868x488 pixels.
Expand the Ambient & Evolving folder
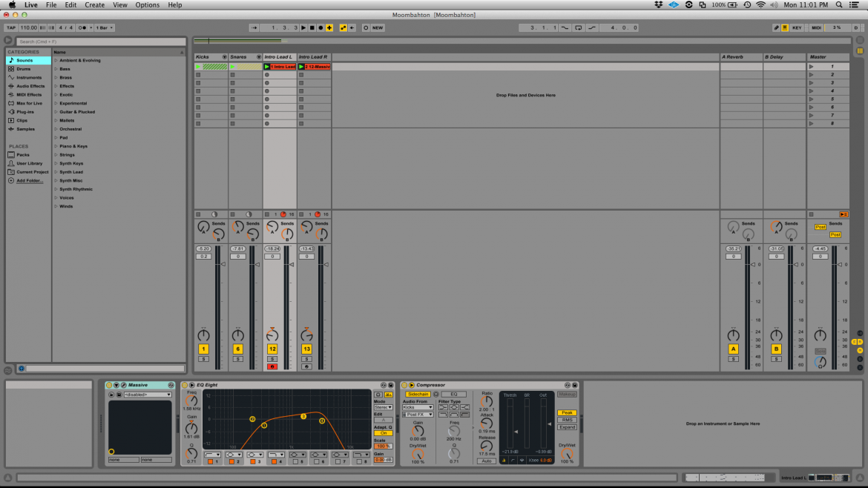[56, 60]
